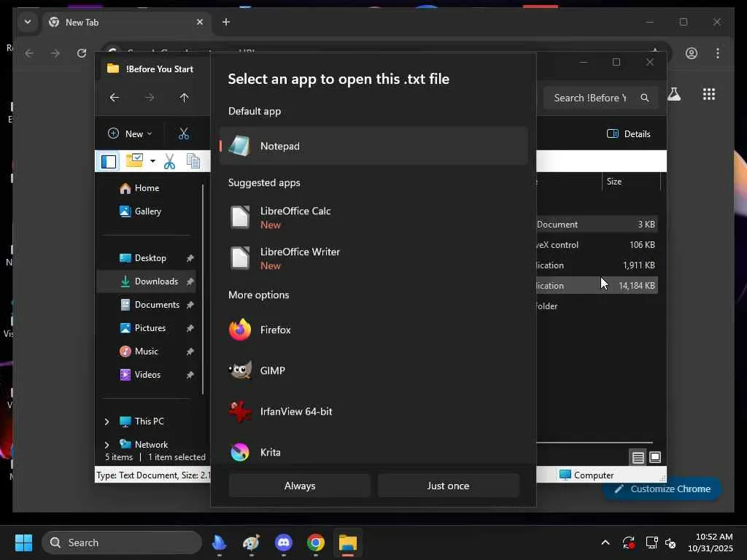Click the Search !Before You Start field

(601, 98)
